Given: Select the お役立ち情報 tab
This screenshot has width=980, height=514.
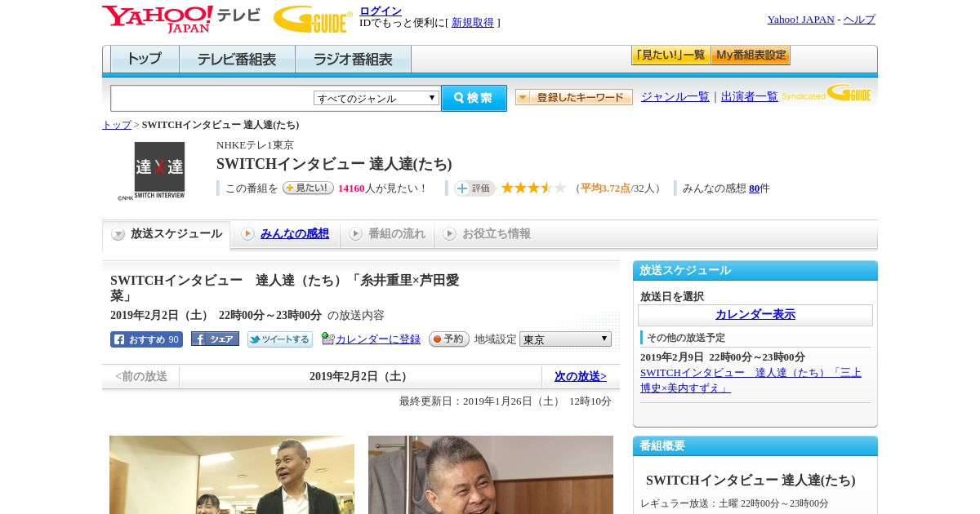Looking at the screenshot, I should [487, 234].
